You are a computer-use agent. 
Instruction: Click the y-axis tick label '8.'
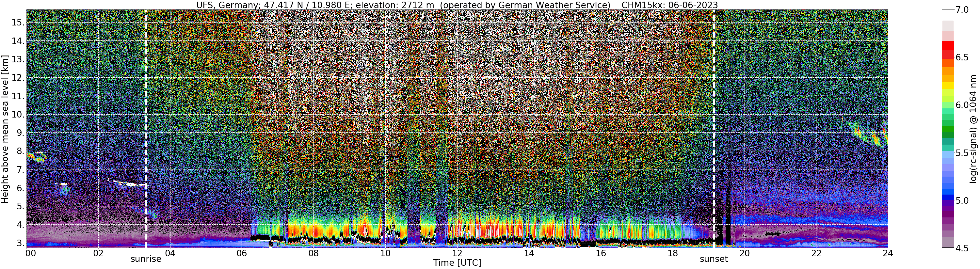[x=20, y=151]
